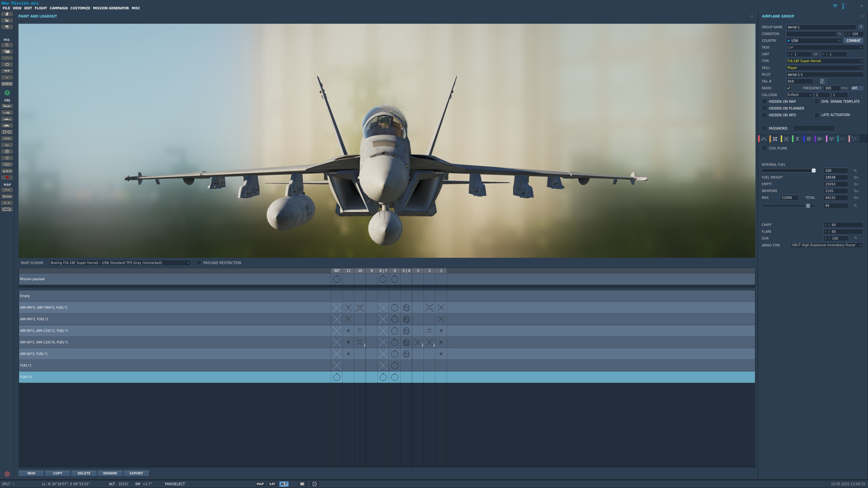
Task: Enable the Password checkbox
Action: [x=764, y=128]
